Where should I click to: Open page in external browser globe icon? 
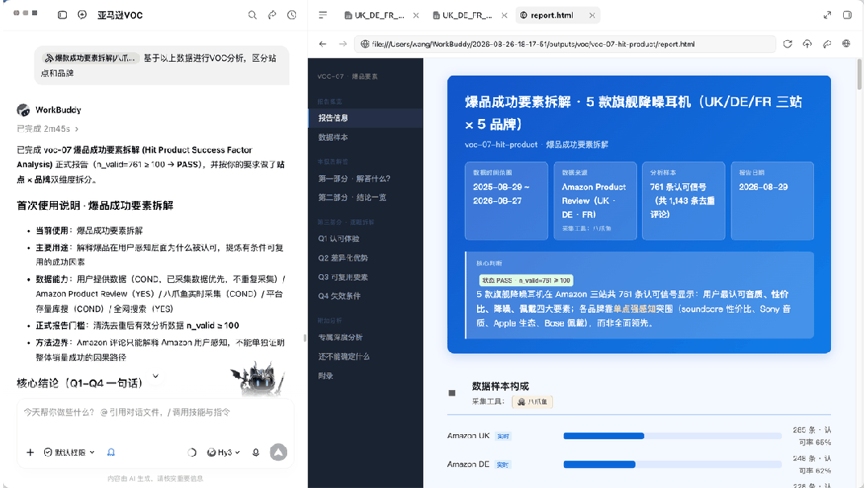point(846,43)
